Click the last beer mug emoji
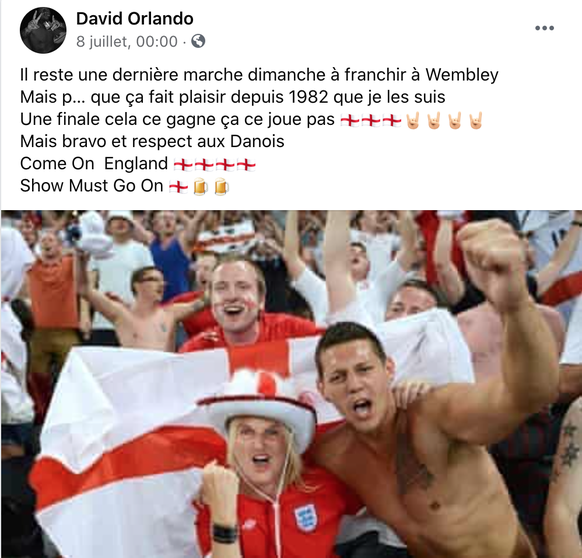The image size is (582, 558). [221, 186]
